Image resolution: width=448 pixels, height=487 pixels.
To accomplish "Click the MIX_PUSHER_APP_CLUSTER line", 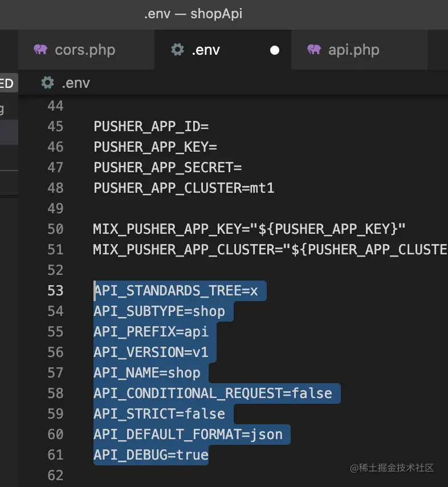I will click(270, 250).
